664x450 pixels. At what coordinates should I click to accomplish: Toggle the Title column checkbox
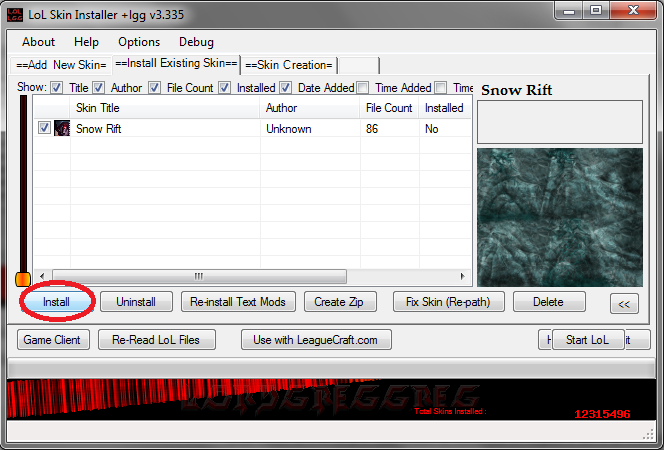(56, 88)
